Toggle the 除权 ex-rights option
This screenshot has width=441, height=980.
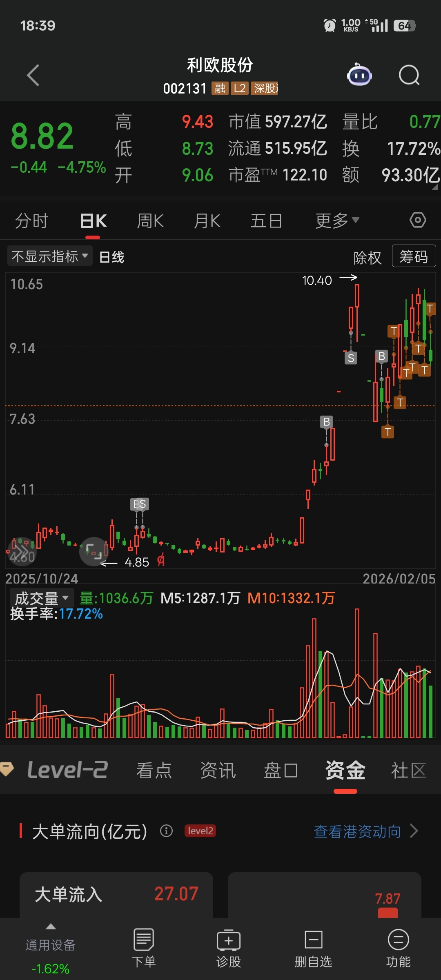pos(367,257)
